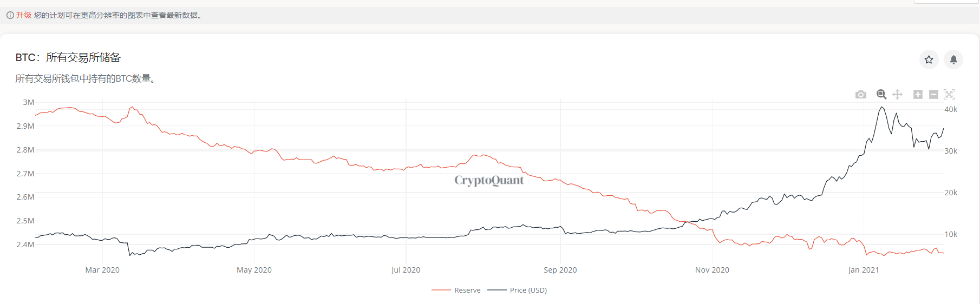Click the CryptoQuant watermark
The height and width of the screenshot is (304, 980).
[489, 180]
